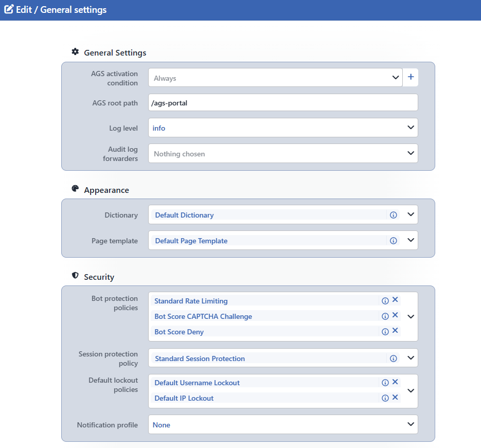The image size is (481, 448).
Task: Remove Bot Score CAPTCHA Challenge policy
Action: [395, 315]
